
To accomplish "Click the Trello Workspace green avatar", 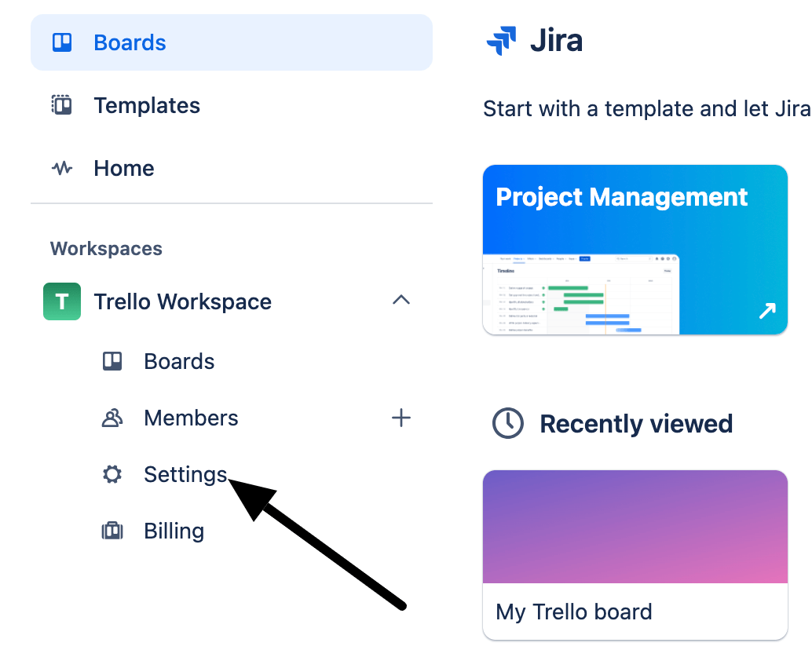I will tap(61, 301).
